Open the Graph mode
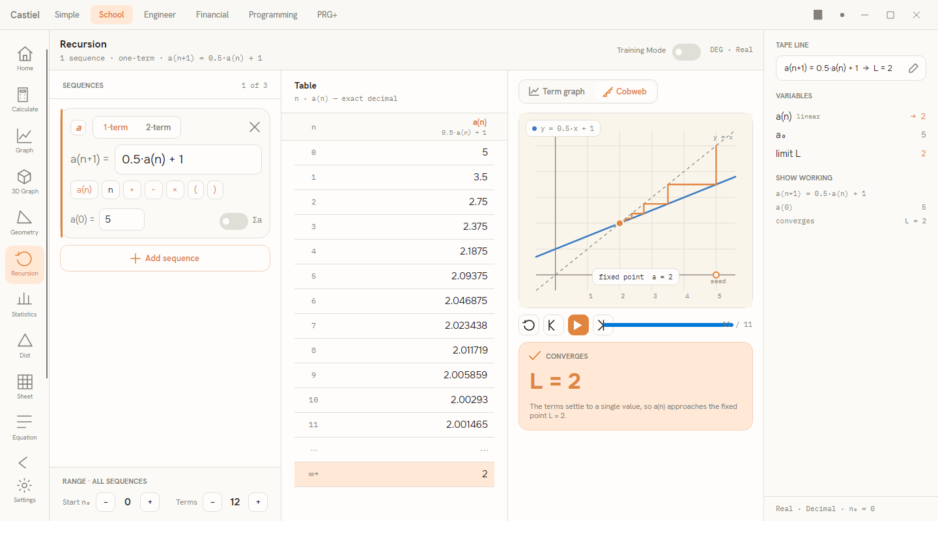Screen dimensions: 938x560 pos(25,140)
